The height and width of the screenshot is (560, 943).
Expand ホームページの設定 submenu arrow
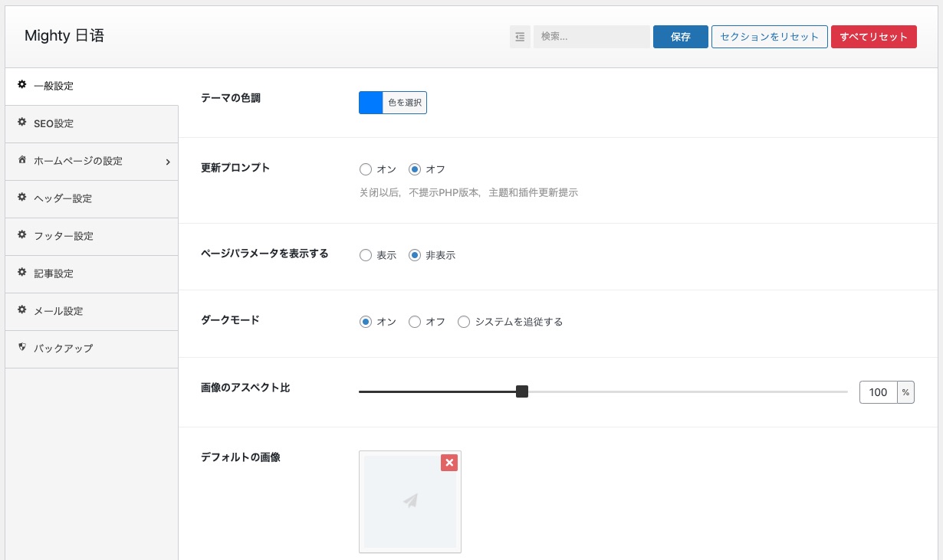pyautogui.click(x=167, y=162)
